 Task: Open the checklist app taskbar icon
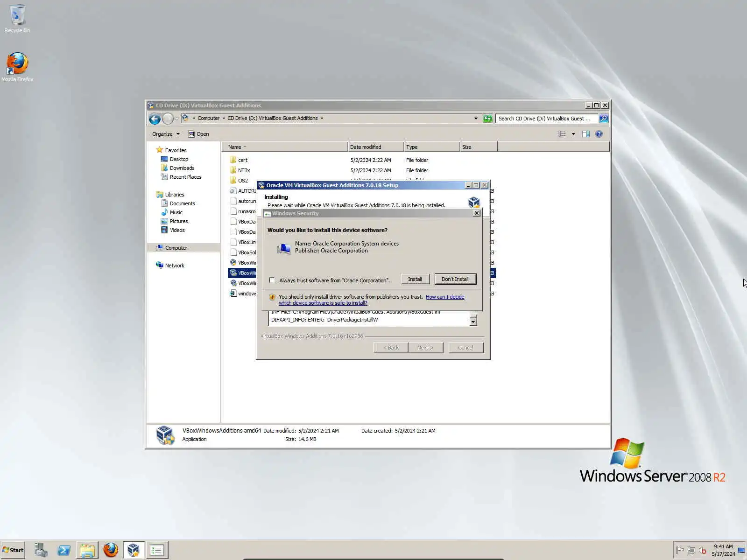[157, 550]
